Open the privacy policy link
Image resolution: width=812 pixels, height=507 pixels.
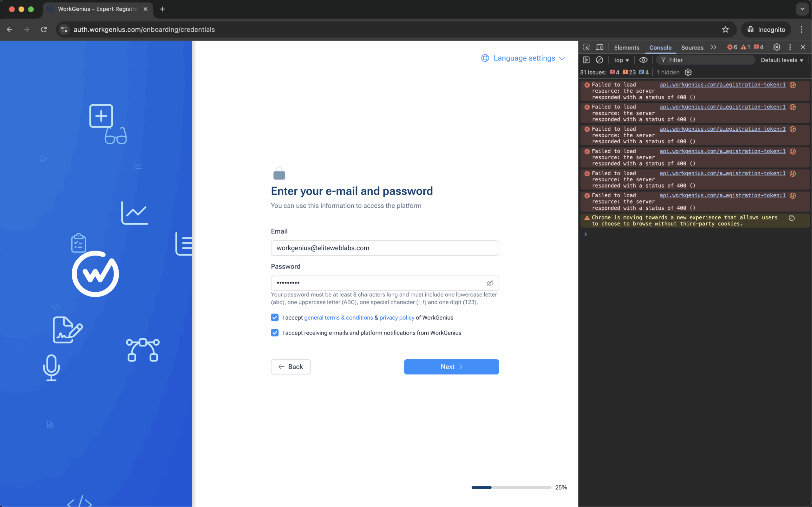click(x=397, y=317)
